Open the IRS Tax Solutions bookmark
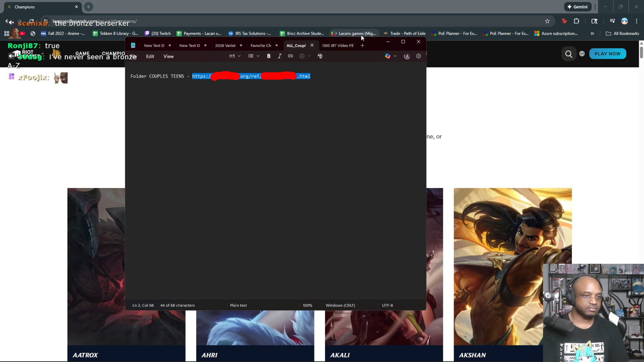The image size is (644, 362). (x=250, y=33)
